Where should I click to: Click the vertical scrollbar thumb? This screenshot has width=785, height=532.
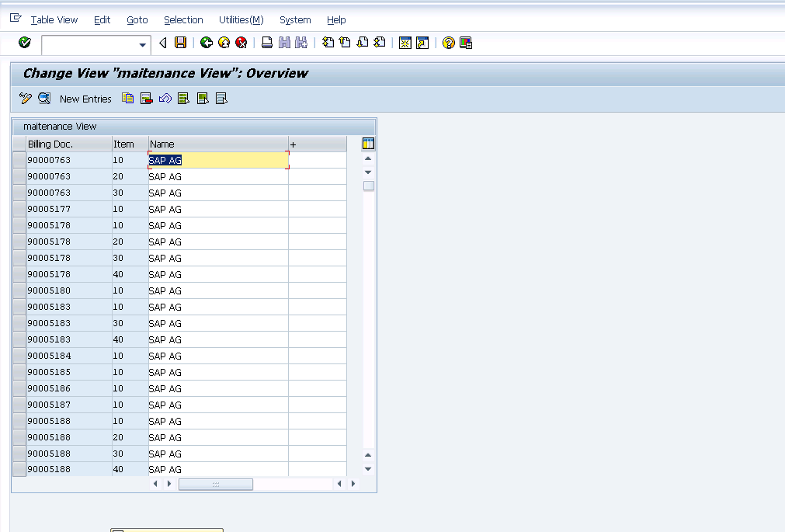369,186
